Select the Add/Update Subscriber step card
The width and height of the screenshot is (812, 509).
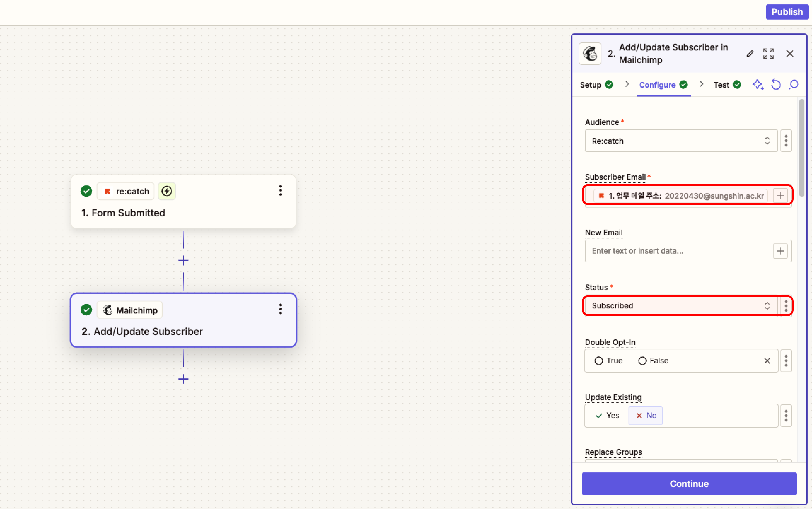(x=183, y=320)
